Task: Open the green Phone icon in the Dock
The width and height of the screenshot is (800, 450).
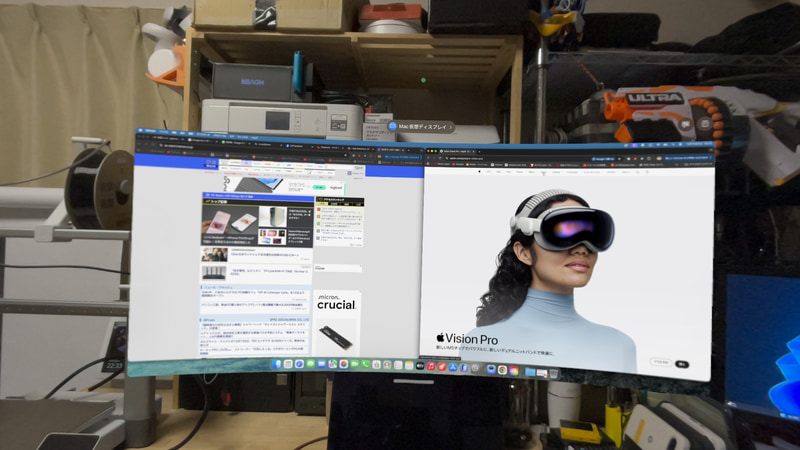Action: pos(365,364)
